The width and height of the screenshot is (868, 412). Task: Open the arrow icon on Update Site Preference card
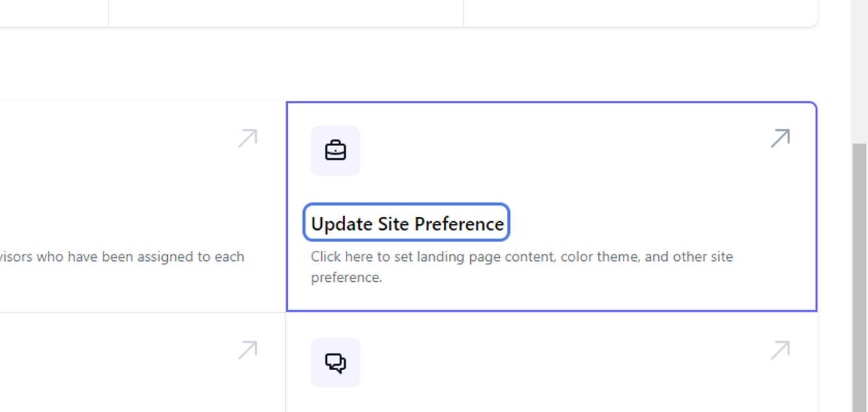pyautogui.click(x=780, y=138)
